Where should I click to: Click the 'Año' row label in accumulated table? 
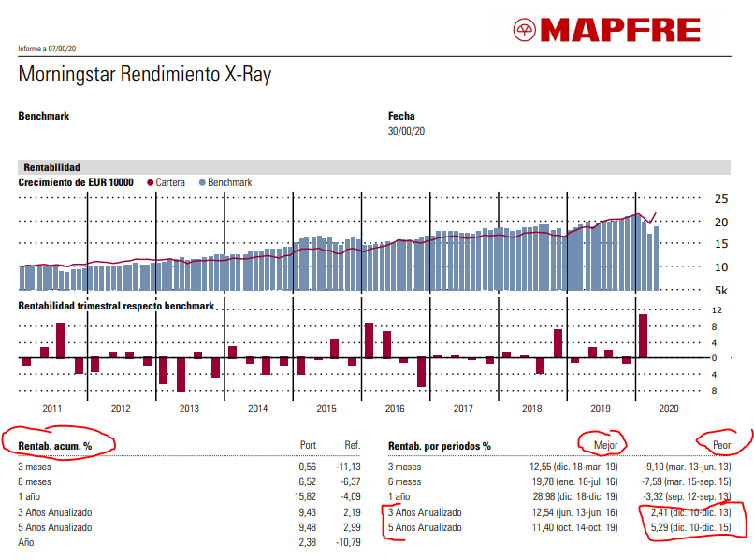[x=26, y=542]
